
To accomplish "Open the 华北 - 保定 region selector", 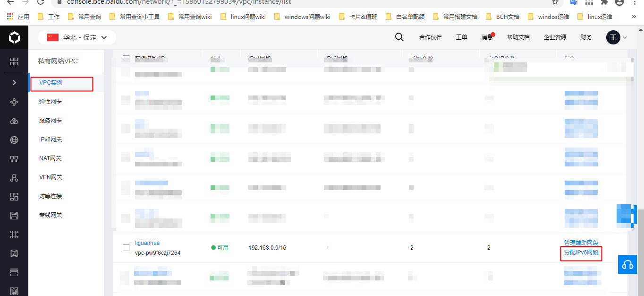I will [x=77, y=37].
